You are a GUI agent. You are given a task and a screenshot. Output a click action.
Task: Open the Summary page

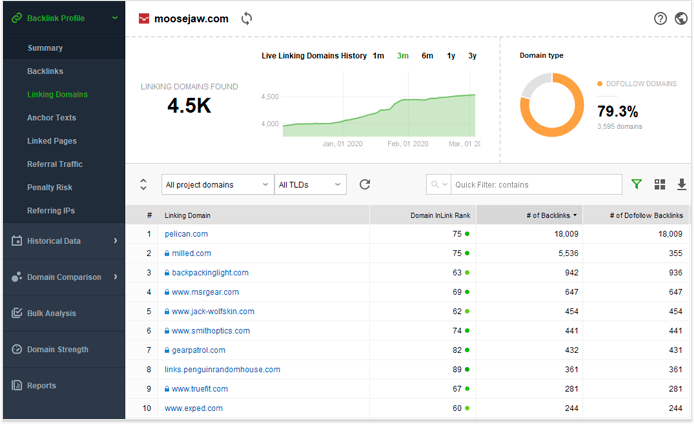45,48
